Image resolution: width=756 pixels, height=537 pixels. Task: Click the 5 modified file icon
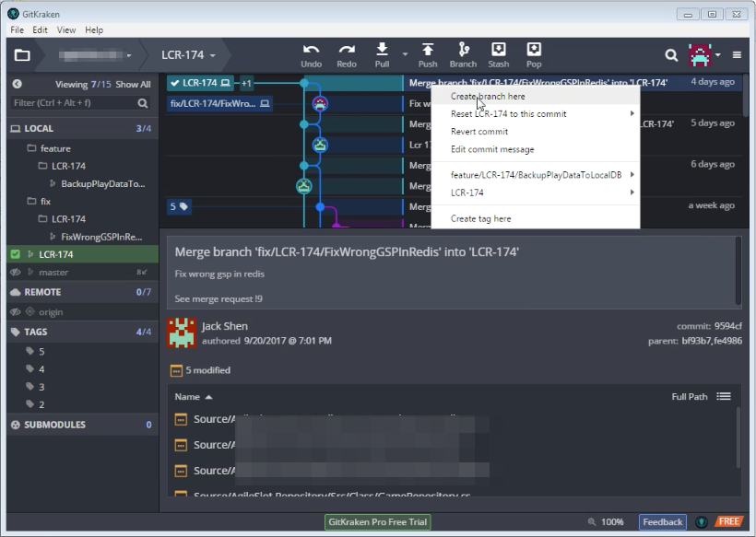click(x=176, y=370)
